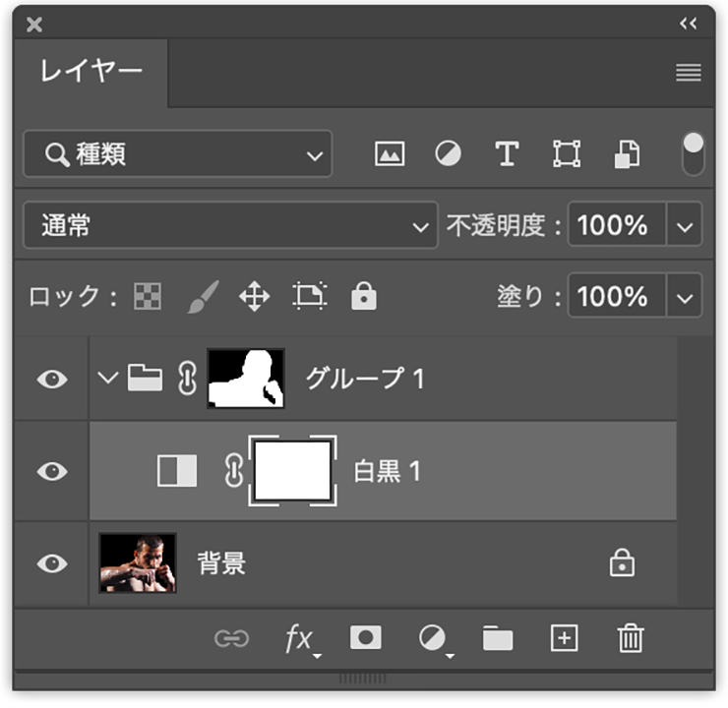The image size is (728, 708).
Task: Select the グループ 1 layer mask thumbnail
Action: pyautogui.click(x=246, y=379)
